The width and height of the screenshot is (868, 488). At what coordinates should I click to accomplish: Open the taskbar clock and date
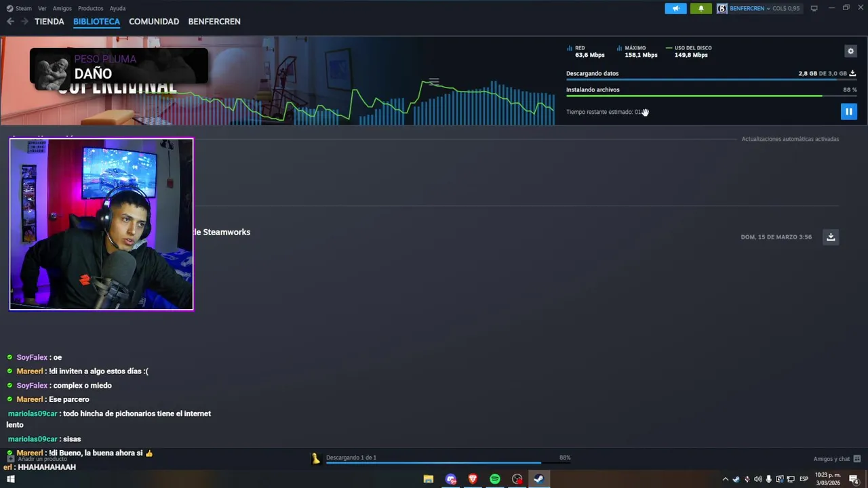(x=828, y=479)
